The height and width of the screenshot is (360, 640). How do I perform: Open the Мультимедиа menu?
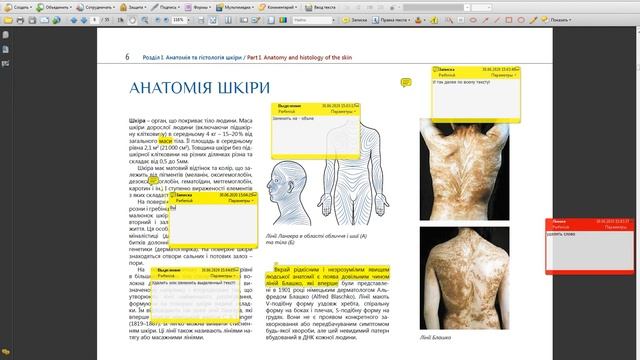234,7
